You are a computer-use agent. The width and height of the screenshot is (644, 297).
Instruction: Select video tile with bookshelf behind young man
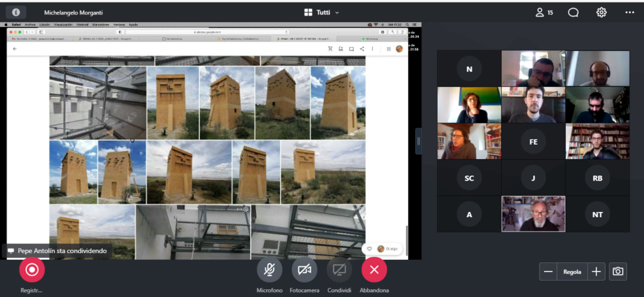(x=597, y=142)
